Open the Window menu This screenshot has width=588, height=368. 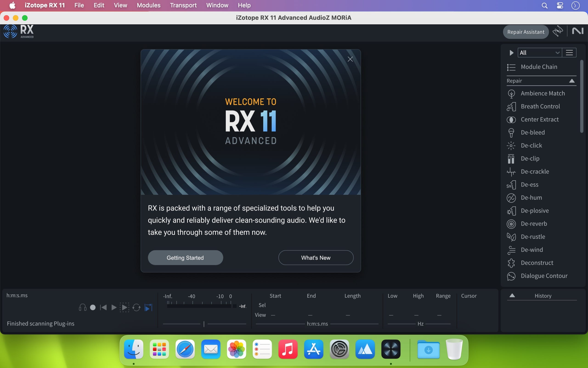217,5
